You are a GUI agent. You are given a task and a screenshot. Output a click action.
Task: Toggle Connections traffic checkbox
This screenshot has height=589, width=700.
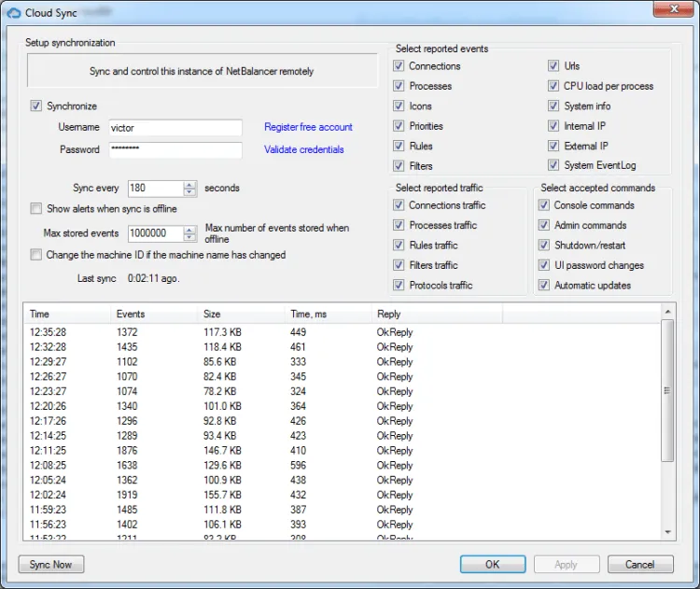click(399, 205)
